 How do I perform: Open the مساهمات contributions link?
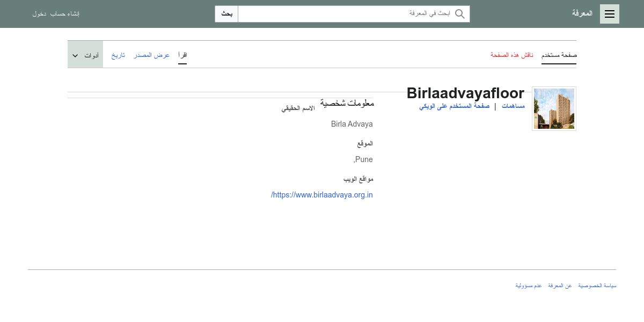point(514,106)
